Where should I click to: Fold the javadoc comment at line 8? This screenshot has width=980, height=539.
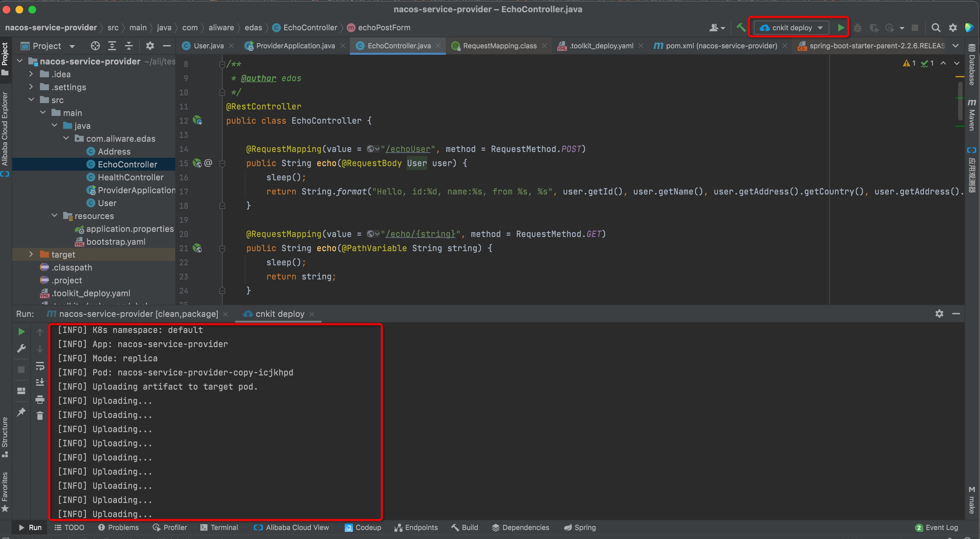point(223,64)
